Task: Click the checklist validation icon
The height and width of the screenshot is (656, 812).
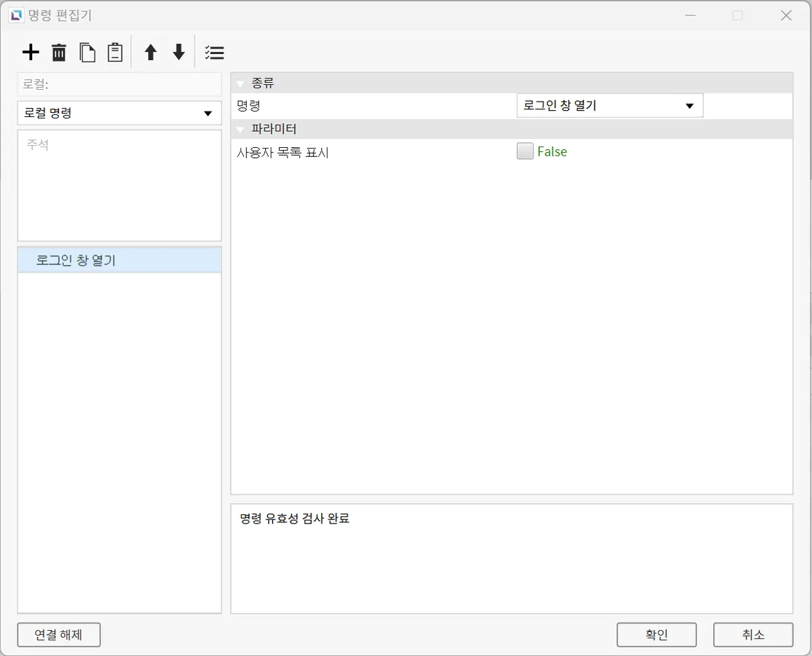Action: [214, 53]
